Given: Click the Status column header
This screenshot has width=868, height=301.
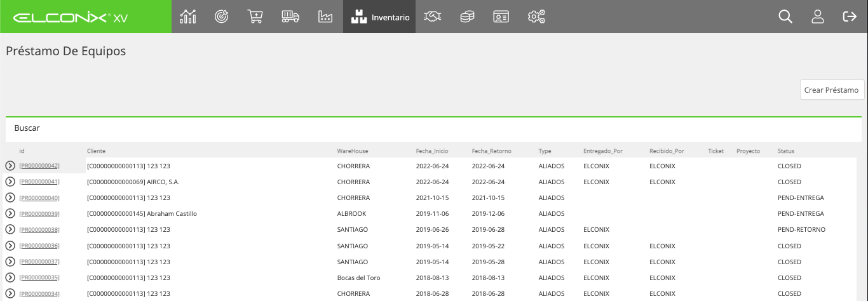Looking at the screenshot, I should coord(786,151).
